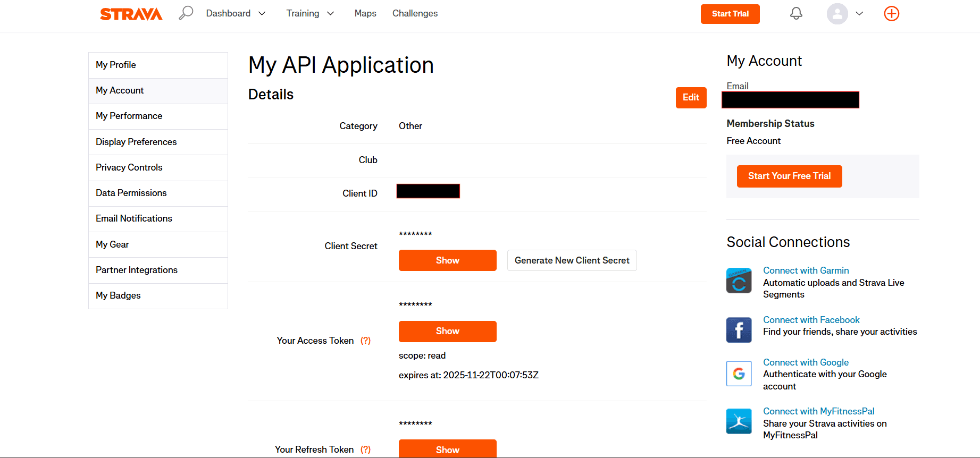
Task: Click Connect with Google link
Action: (806, 362)
